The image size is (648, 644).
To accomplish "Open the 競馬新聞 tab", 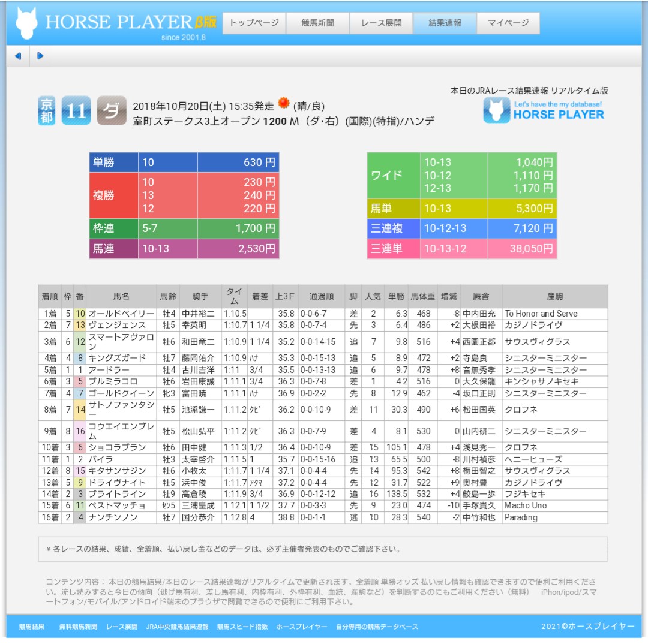I will tap(317, 23).
